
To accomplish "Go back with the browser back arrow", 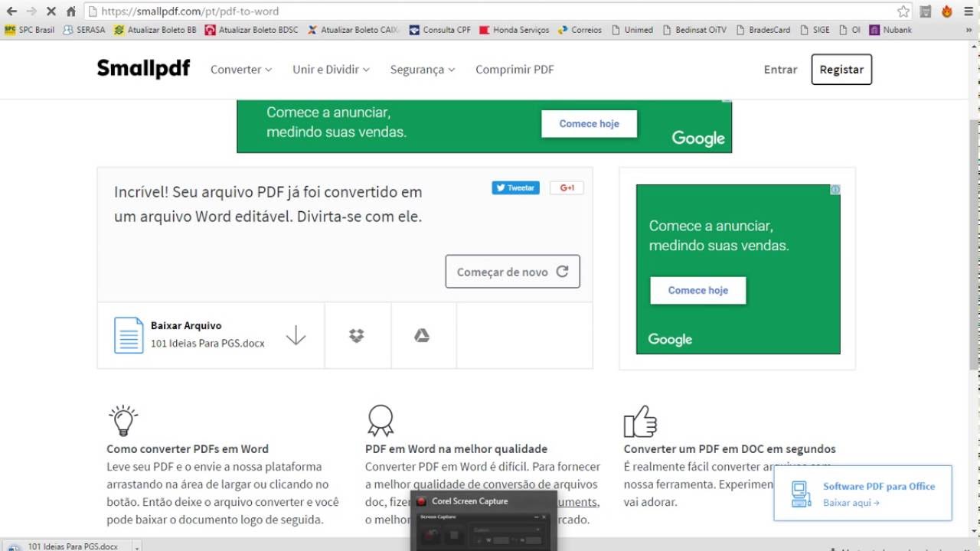I will click(x=11, y=11).
